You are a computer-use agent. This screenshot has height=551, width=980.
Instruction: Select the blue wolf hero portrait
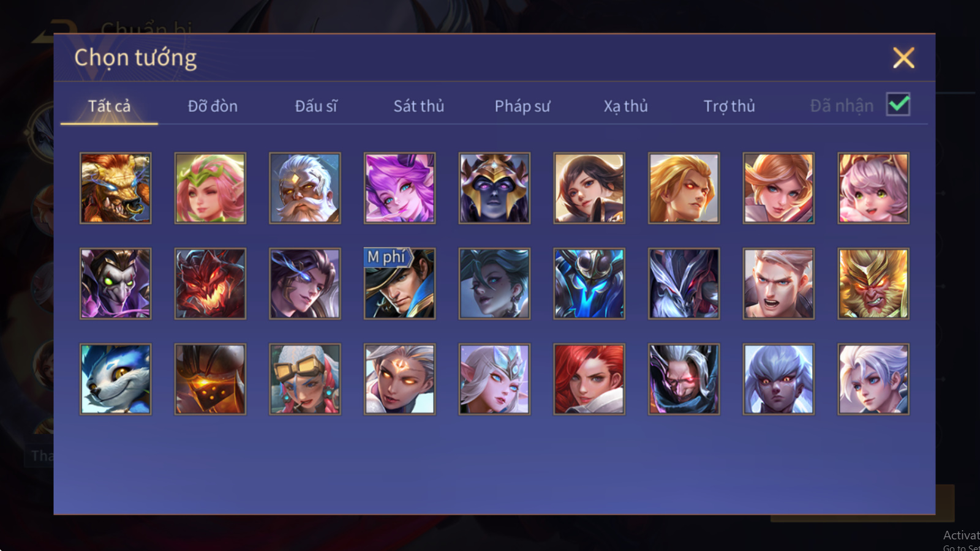(x=116, y=379)
